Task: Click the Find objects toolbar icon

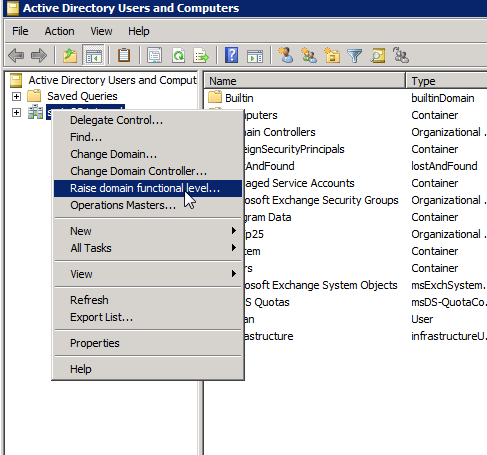Action: [x=378, y=55]
